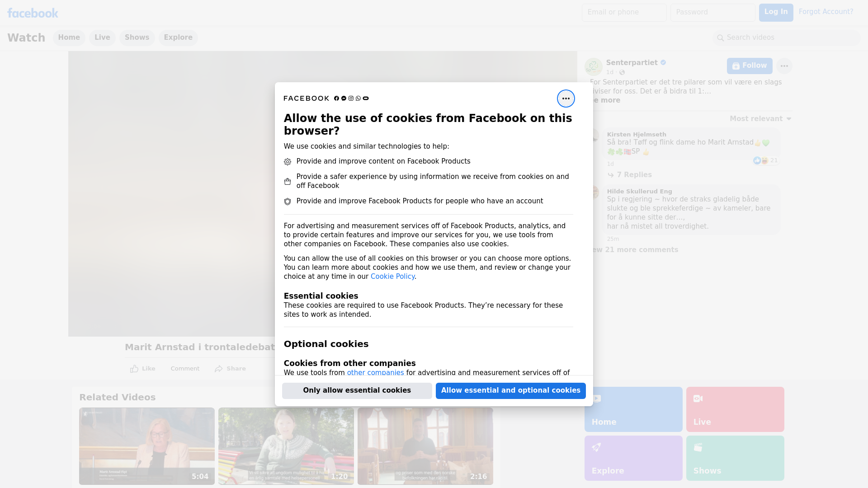Click the verified badge next to Senterpartiet
This screenshot has height=488, width=868.
[x=663, y=63]
